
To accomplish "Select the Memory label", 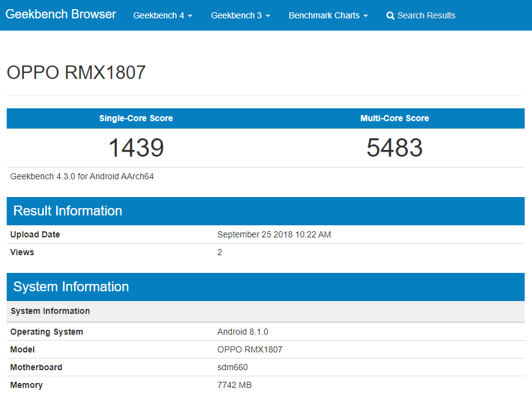I will (x=26, y=385).
